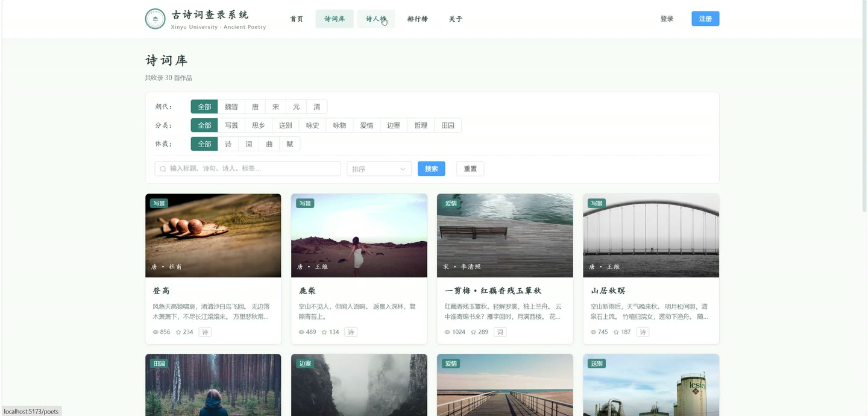This screenshot has width=868, height=416.
Task: Select 全部 in the 朝代 filter
Action: (204, 107)
